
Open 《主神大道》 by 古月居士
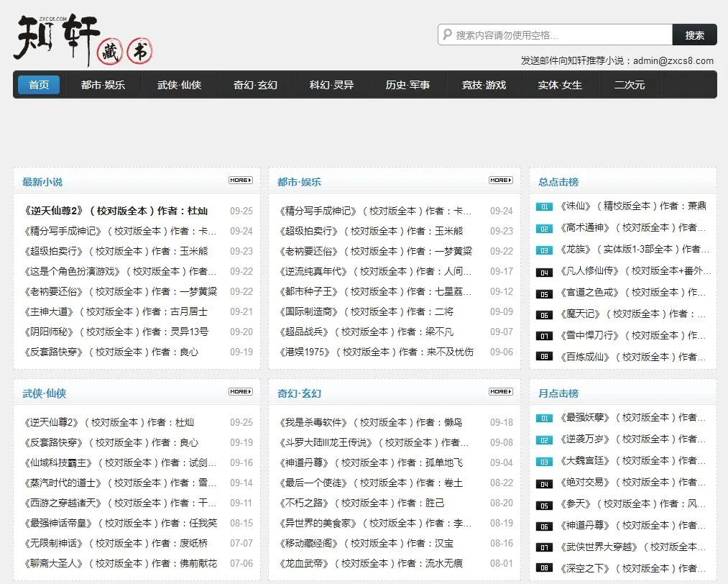click(115, 311)
